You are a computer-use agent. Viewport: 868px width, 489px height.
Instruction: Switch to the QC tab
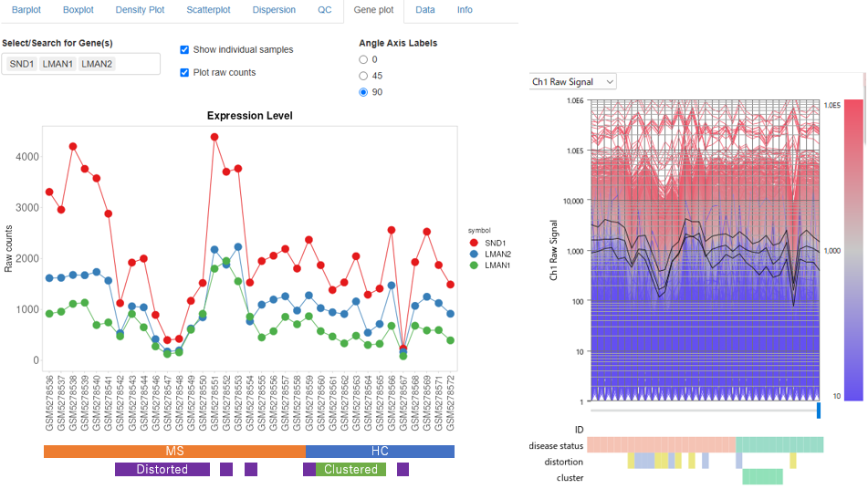click(x=324, y=10)
